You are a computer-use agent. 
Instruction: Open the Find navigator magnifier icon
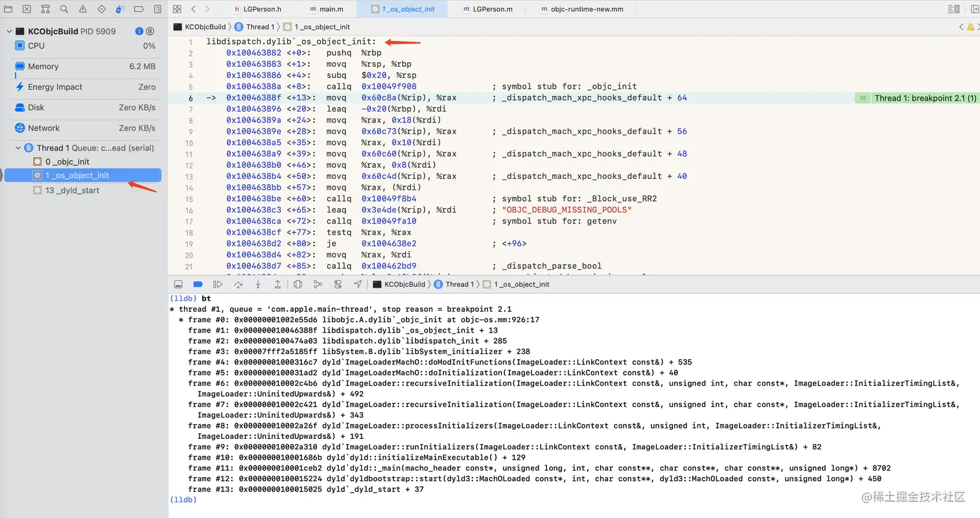(x=64, y=9)
